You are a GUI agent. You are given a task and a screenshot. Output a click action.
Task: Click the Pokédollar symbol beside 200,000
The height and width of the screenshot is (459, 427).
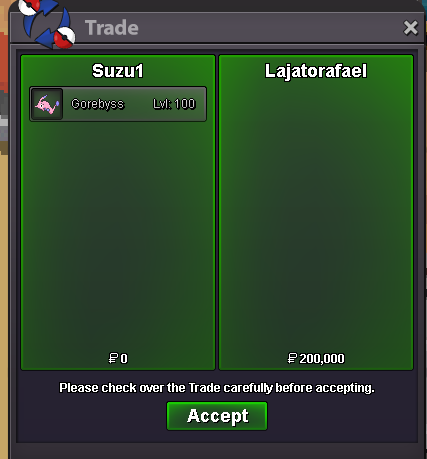pyautogui.click(x=292, y=358)
